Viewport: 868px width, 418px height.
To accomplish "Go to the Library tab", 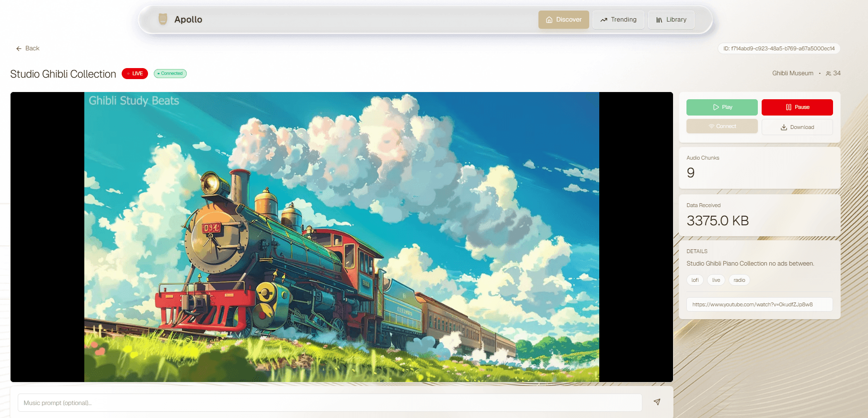I will [671, 20].
